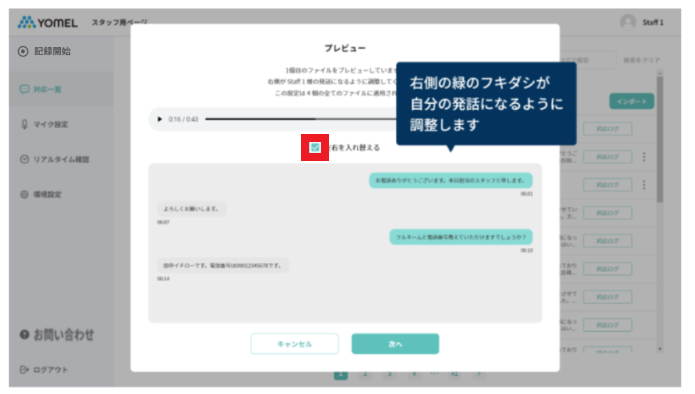Click the clock icon beside リアルタイム確認
Image resolution: width=695 pixels, height=394 pixels.
coord(24,159)
